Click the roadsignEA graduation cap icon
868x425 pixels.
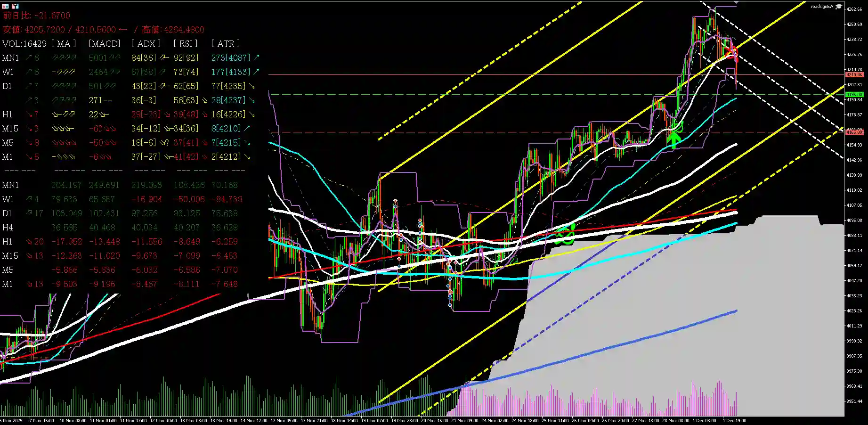tap(839, 7)
